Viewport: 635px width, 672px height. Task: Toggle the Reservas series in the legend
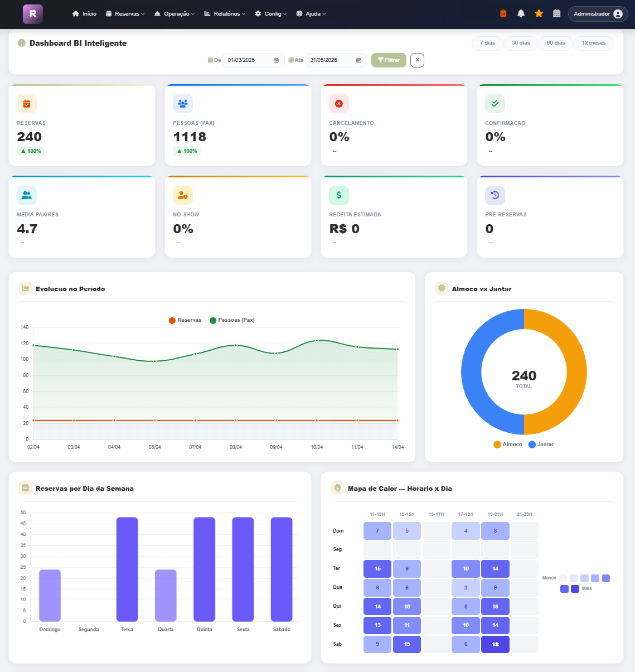(185, 320)
